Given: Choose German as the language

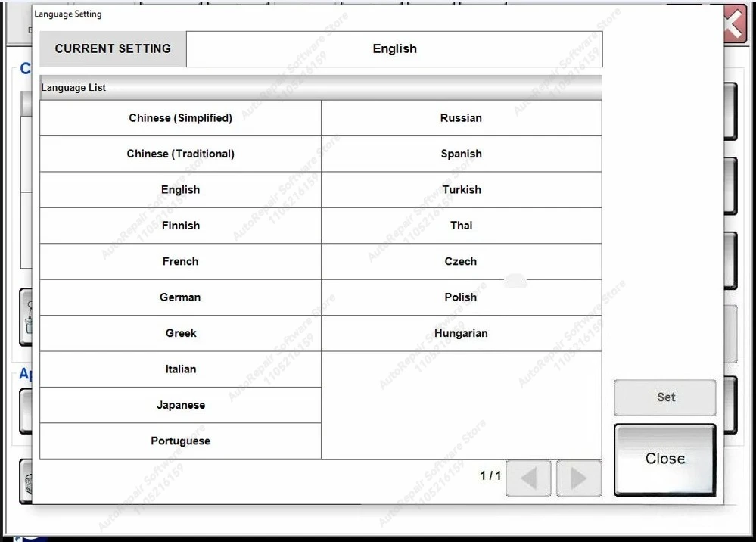Looking at the screenshot, I should [180, 297].
